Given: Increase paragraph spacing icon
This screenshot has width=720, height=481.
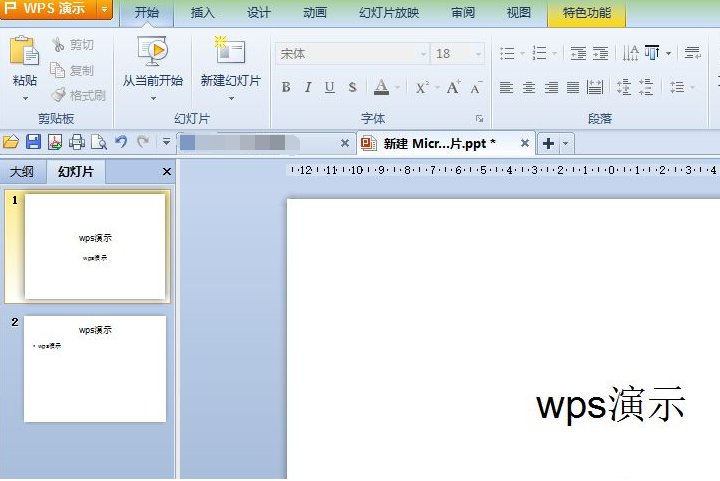Looking at the screenshot, I should click(624, 87).
